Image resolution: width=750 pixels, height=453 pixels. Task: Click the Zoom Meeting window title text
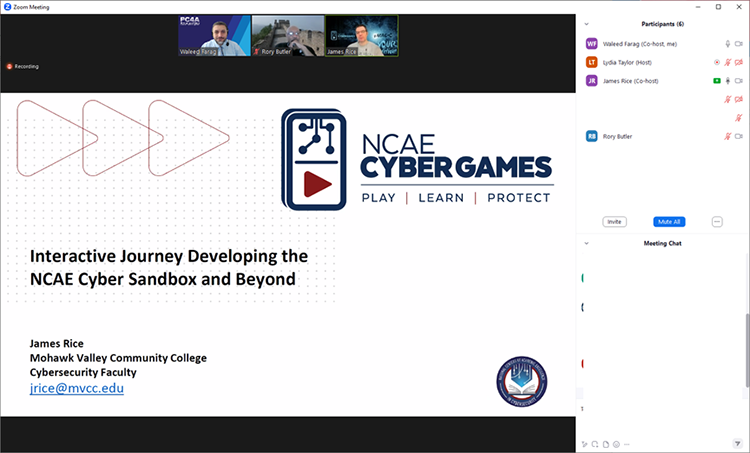(32, 7)
